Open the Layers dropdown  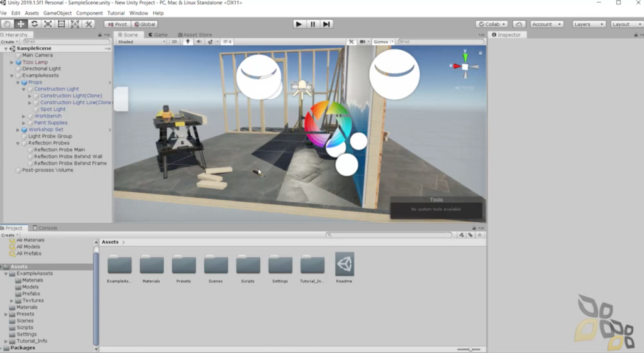(x=589, y=24)
